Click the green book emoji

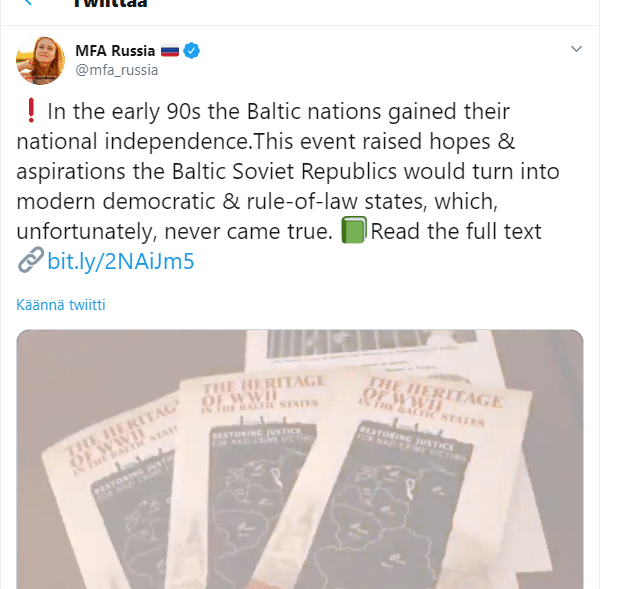(x=355, y=232)
